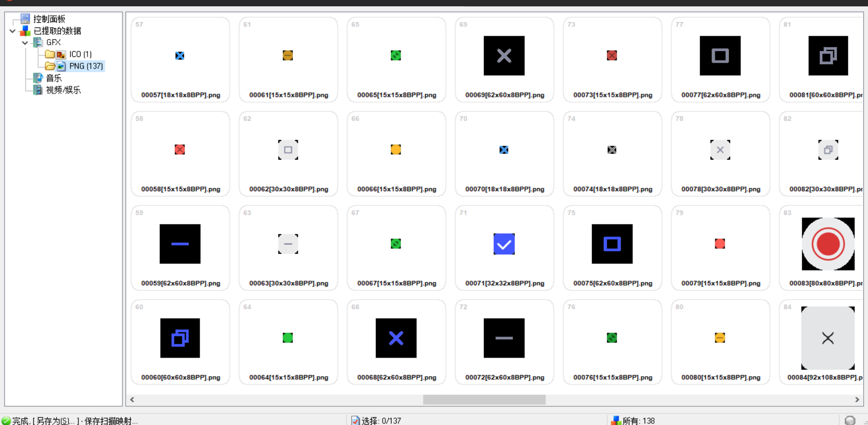This screenshot has width=868, height=425.
Task: Select the red record circle thumbnail 00083
Action: 827,244
